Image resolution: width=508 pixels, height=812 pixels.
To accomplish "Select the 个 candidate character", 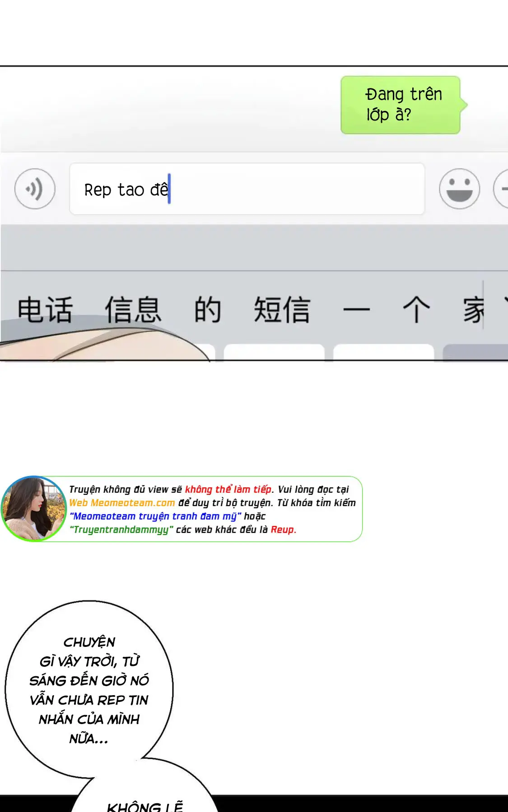I will point(416,310).
